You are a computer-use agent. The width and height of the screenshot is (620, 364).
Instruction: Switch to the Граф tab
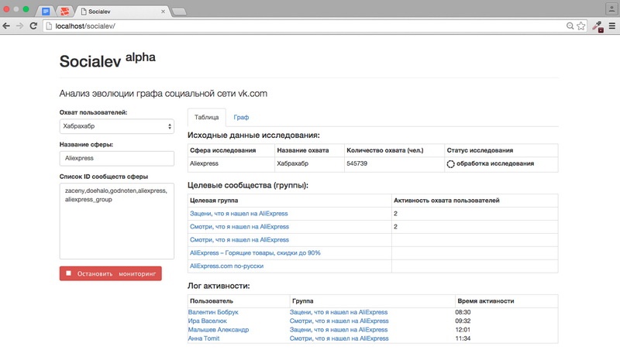point(241,118)
